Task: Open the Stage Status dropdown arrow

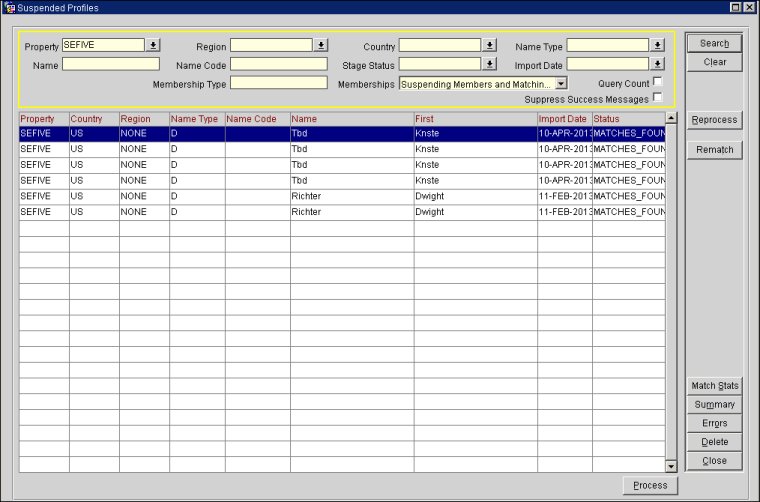Action: [x=490, y=64]
